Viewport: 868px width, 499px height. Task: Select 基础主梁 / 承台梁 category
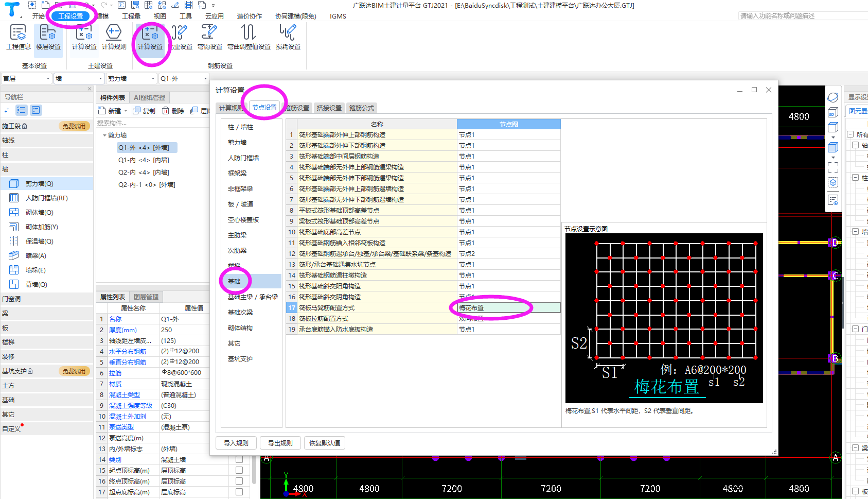click(x=252, y=297)
